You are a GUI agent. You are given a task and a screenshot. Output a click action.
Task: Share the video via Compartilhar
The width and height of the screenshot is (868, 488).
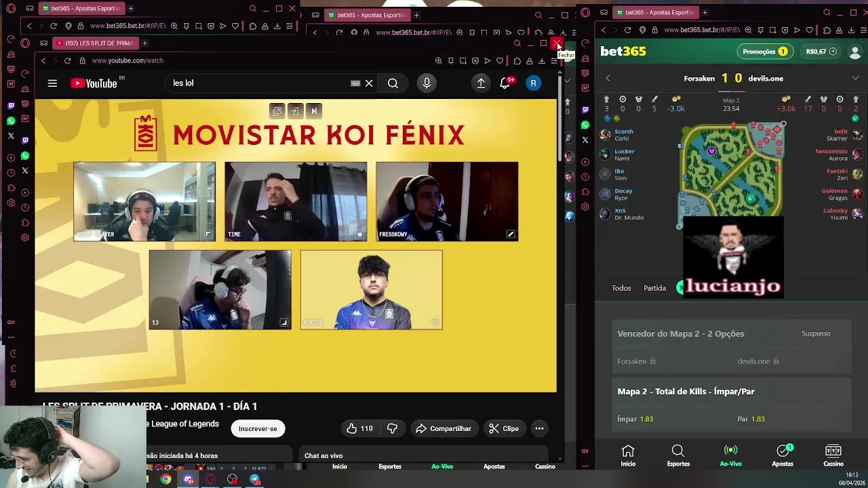tap(443, 428)
